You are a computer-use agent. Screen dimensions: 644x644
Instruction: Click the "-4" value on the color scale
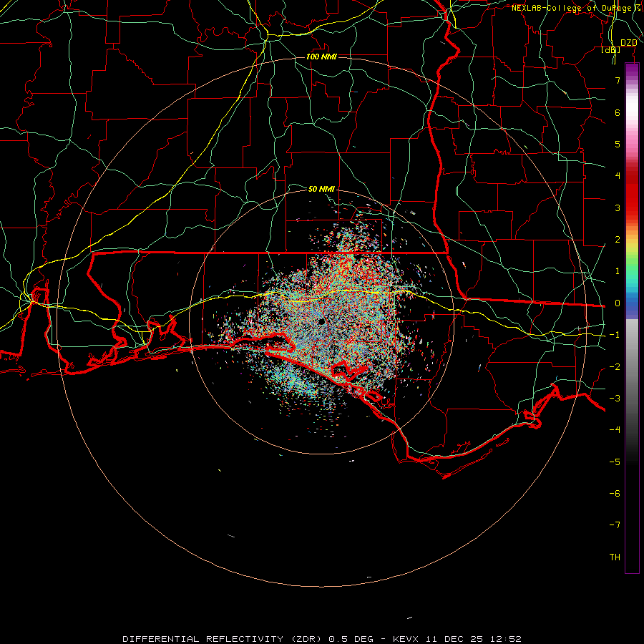(615, 429)
